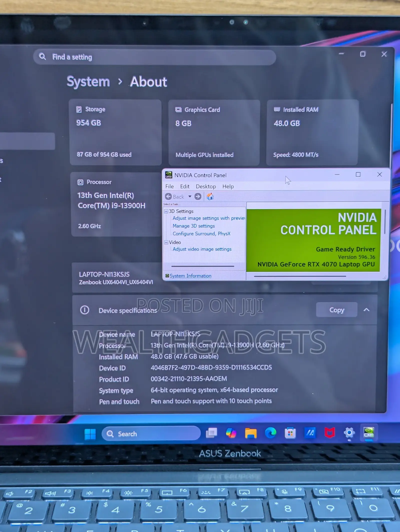The width and height of the screenshot is (400, 532).
Task: Open Edit menu in NVIDIA Control Panel
Action: point(185,186)
